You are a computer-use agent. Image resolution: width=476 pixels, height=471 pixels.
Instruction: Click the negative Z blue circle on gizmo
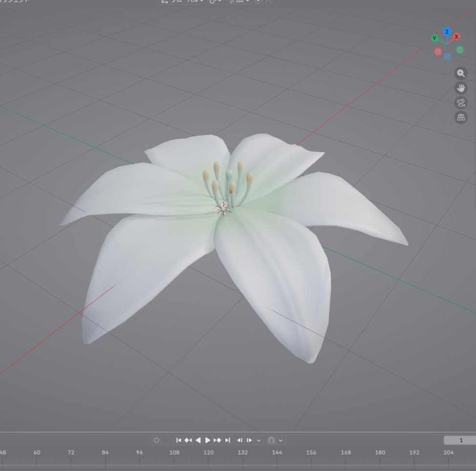click(x=447, y=57)
